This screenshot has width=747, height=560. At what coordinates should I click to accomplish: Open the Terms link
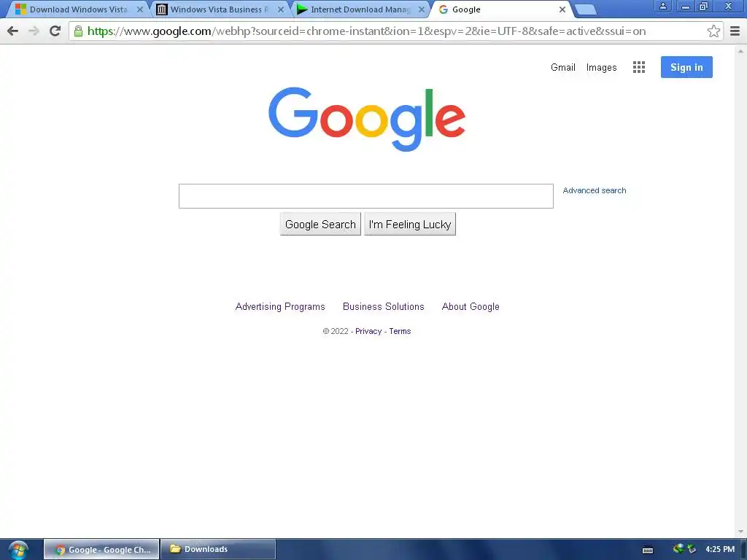[x=400, y=332]
